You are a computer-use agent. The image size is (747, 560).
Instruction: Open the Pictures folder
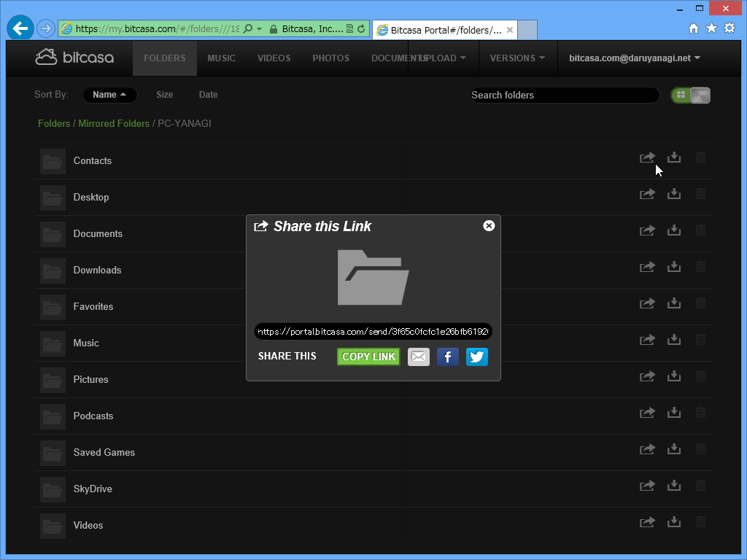click(x=90, y=379)
